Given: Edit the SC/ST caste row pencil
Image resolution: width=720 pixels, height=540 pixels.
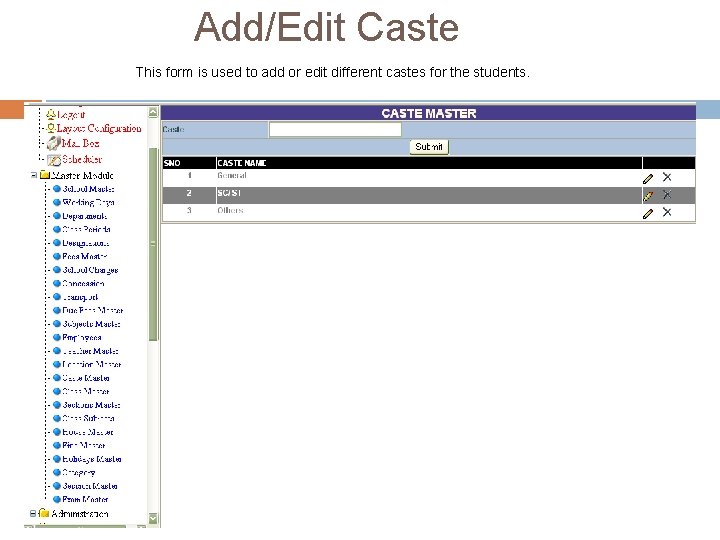Looking at the screenshot, I should pyautogui.click(x=648, y=196).
